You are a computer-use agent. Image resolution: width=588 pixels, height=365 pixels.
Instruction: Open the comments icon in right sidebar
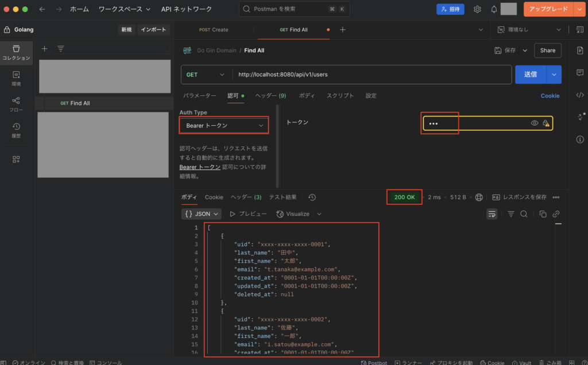(580, 72)
